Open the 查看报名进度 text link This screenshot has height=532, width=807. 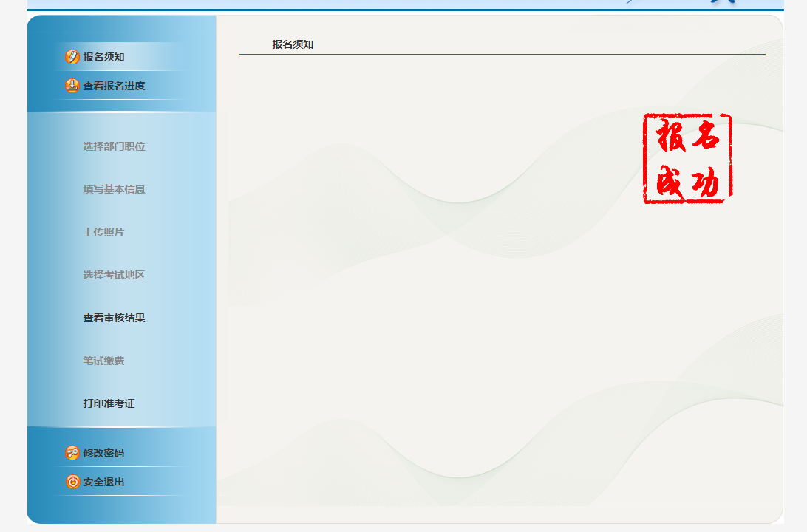click(114, 86)
